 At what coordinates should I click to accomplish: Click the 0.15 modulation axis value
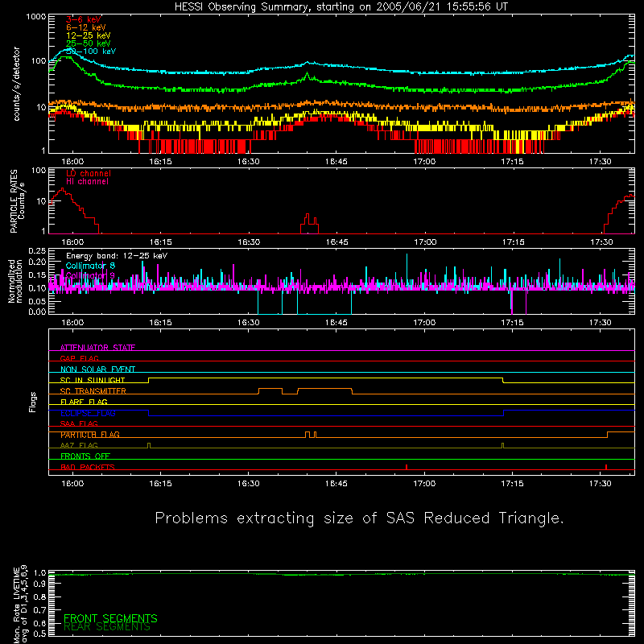pyautogui.click(x=37, y=275)
